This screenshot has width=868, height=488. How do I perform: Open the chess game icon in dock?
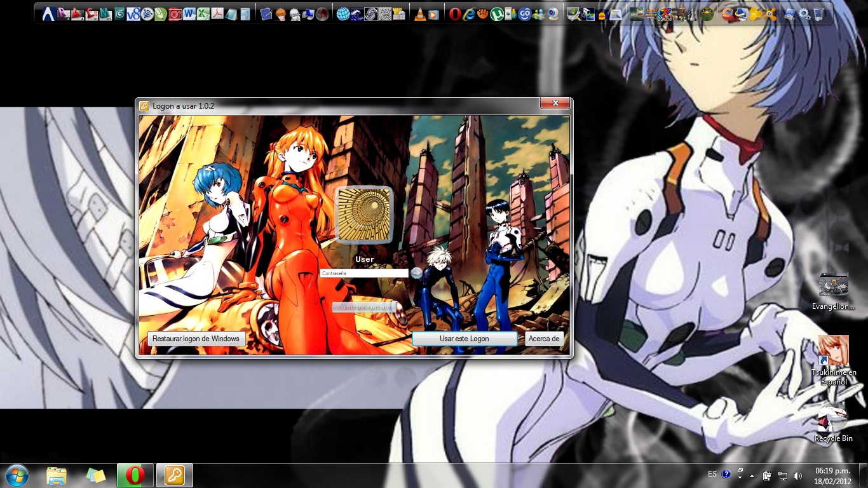pos(692,14)
